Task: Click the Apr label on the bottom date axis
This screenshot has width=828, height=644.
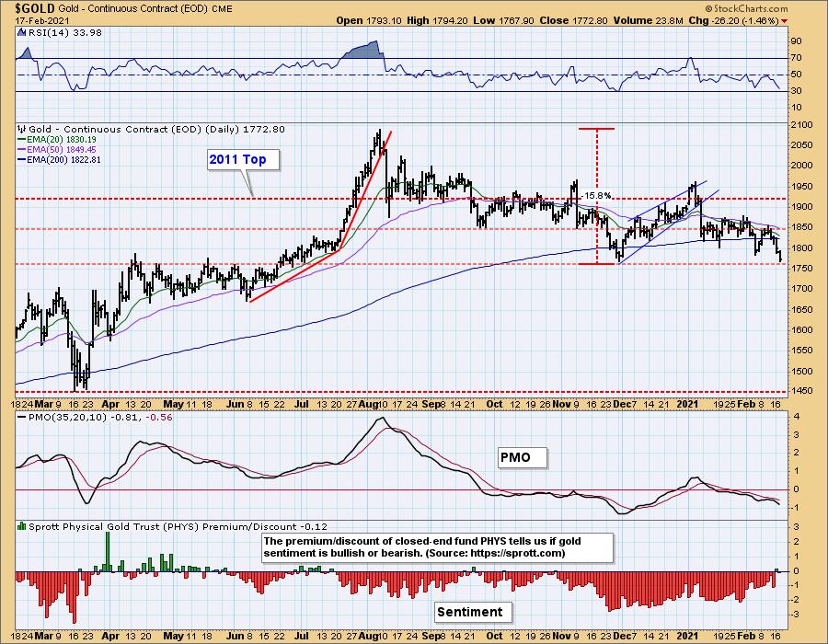Action: [x=109, y=636]
